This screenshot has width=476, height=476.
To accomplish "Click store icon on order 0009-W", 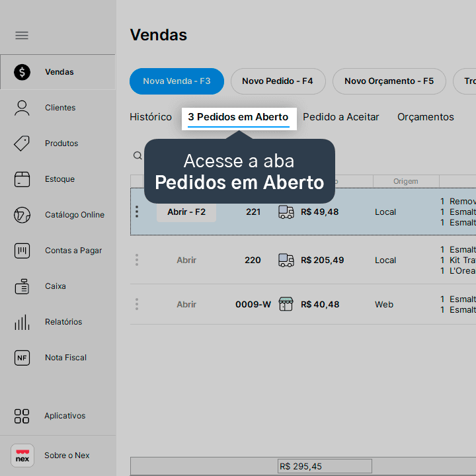I will click(x=286, y=304).
